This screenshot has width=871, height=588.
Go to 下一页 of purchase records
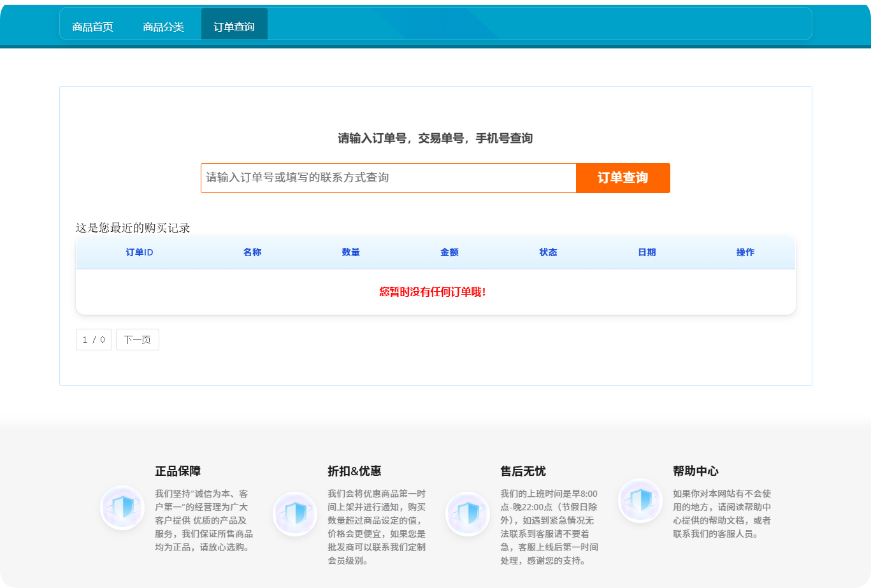(138, 340)
